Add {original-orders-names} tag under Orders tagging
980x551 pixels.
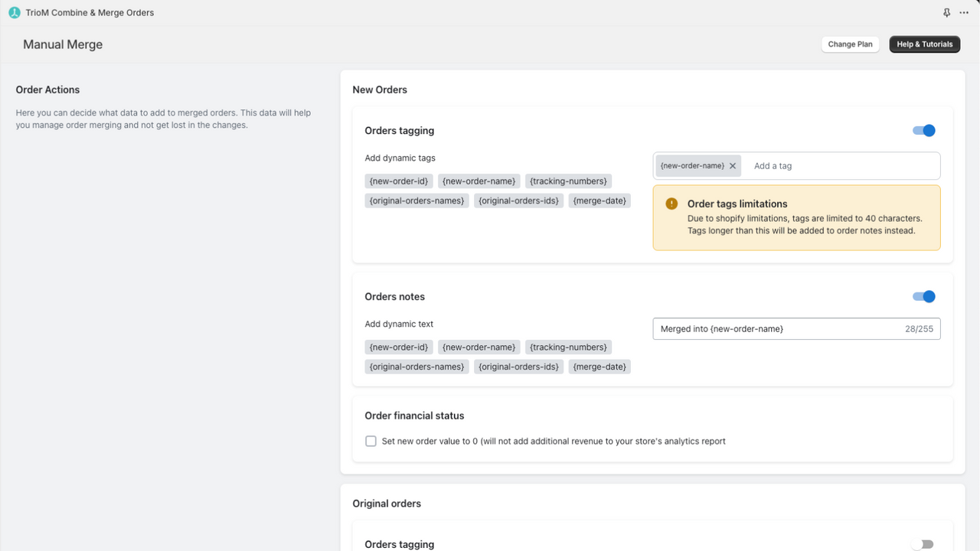point(417,201)
